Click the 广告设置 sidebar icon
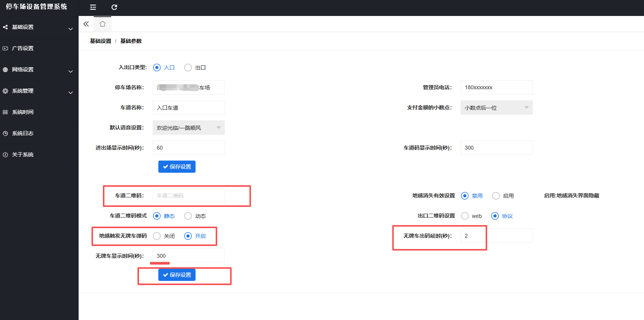Viewport: 644px width, 320px height. [x=5, y=48]
